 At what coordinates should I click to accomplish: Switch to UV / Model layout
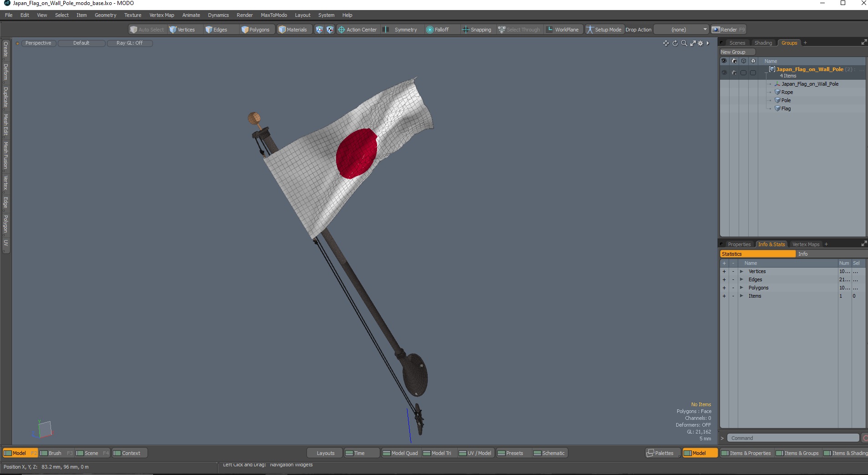click(475, 453)
